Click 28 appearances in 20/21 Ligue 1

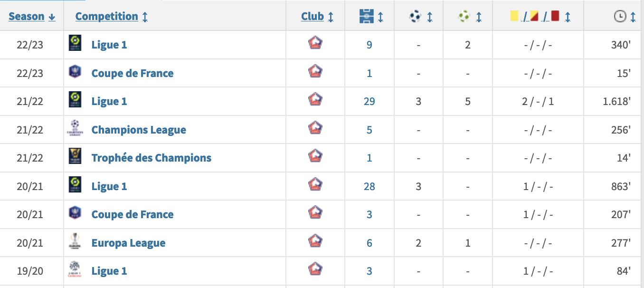369,186
